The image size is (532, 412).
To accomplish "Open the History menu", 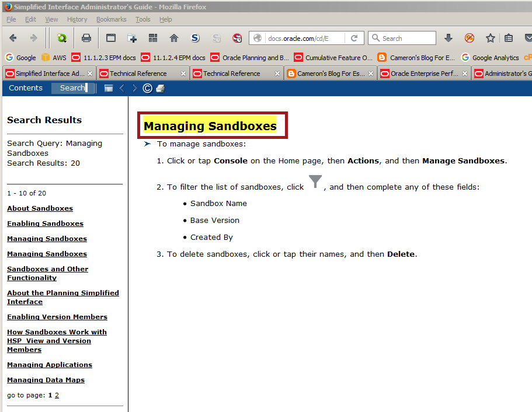I will 77,19.
